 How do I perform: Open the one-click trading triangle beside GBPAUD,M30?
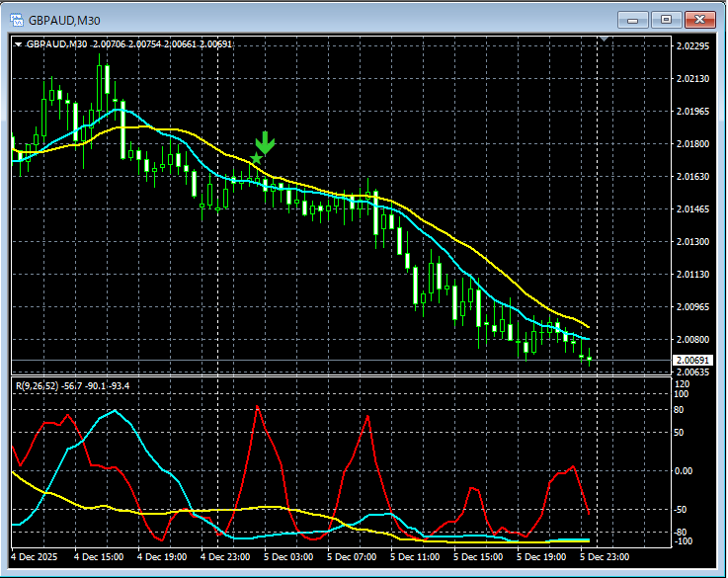18,44
